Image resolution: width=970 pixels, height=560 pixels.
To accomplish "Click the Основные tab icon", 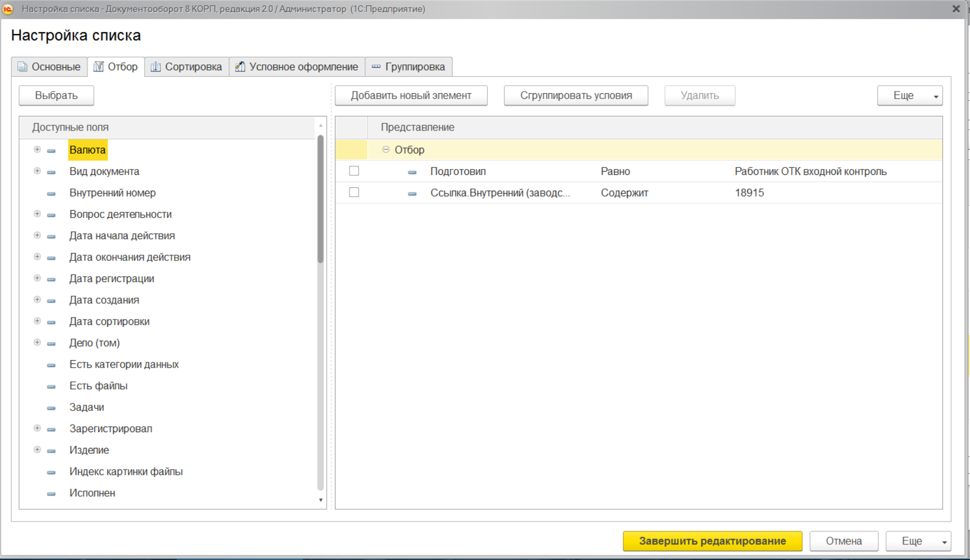I will pyautogui.click(x=22, y=67).
